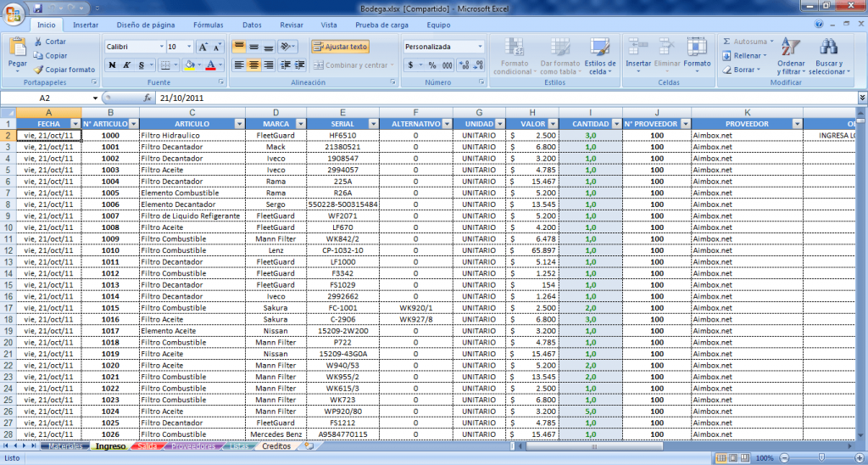Open number format Personalizada dropdown
The height and width of the screenshot is (465, 868).
click(x=480, y=48)
